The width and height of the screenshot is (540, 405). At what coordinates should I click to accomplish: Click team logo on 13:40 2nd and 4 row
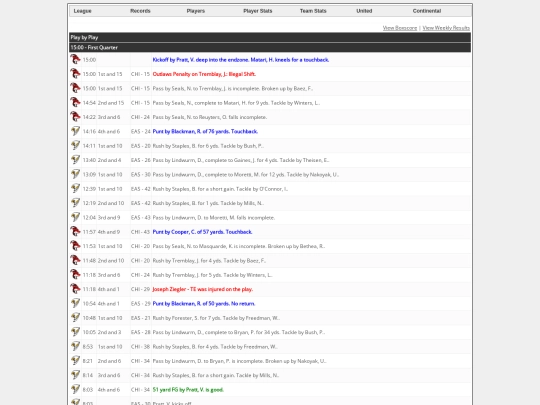(75, 160)
